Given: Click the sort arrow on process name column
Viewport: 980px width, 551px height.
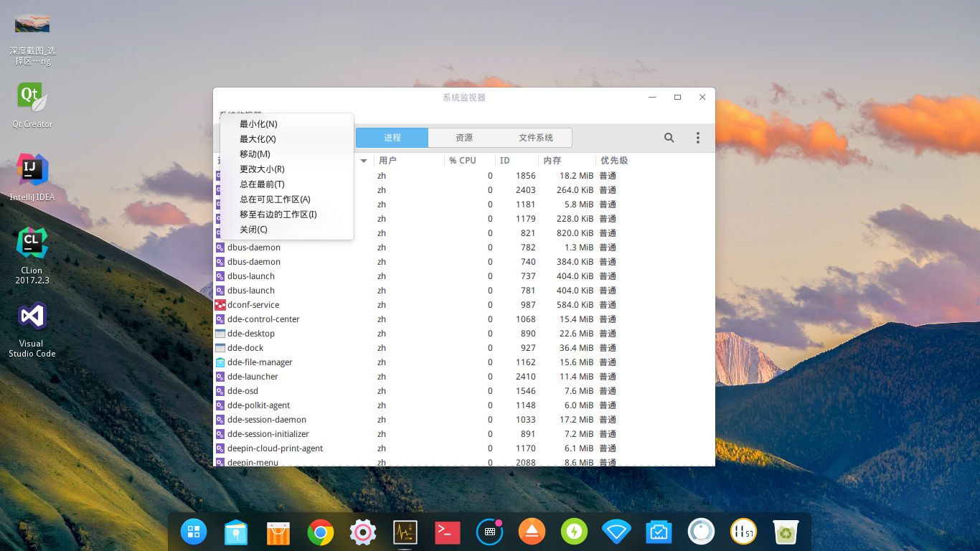Looking at the screenshot, I should [x=364, y=161].
